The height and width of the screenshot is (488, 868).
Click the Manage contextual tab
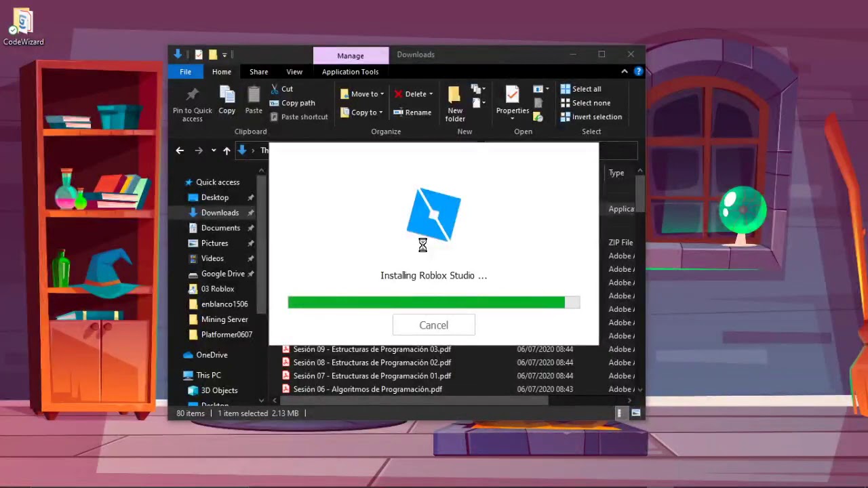pyautogui.click(x=351, y=56)
